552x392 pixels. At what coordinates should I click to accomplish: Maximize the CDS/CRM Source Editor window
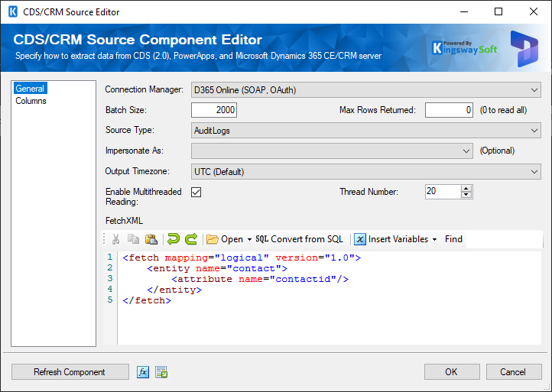[498, 11]
